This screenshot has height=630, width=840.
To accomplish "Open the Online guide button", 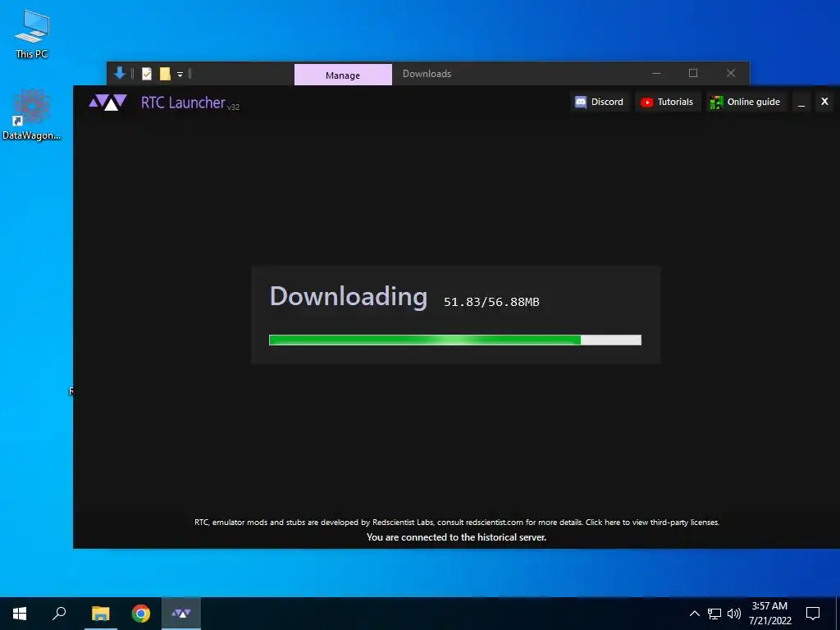I will click(x=745, y=102).
